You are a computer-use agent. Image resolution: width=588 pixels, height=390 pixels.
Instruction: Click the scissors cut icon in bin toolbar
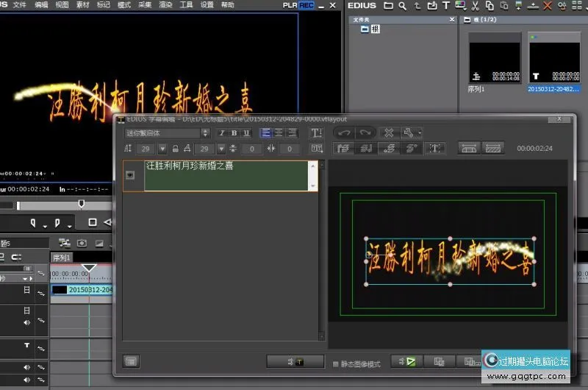point(476,6)
